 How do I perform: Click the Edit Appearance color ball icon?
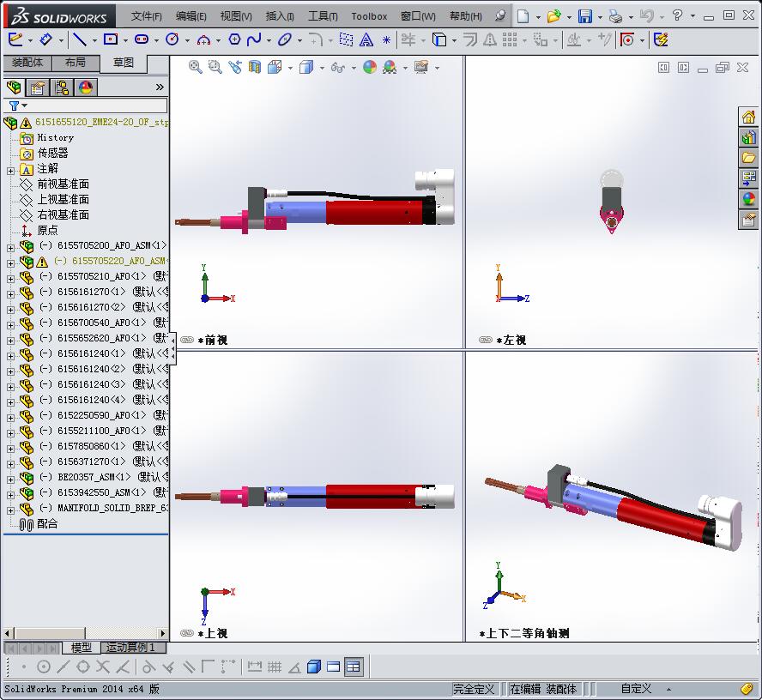tap(370, 67)
